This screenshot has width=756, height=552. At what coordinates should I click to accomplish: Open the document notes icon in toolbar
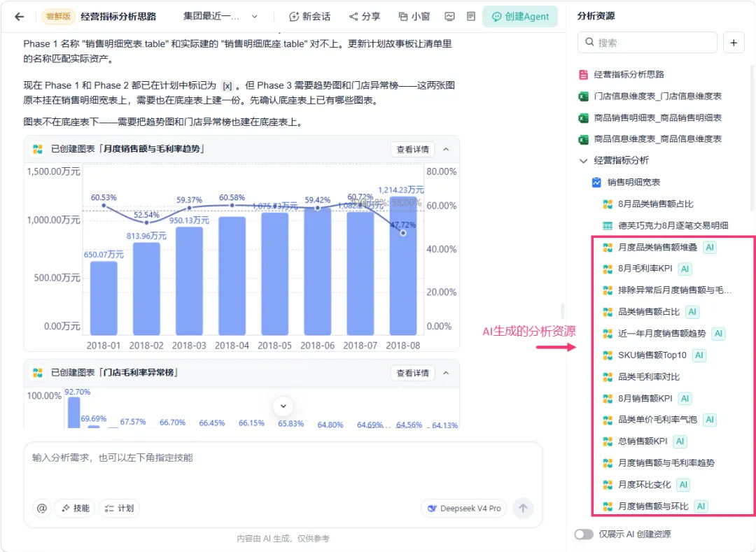click(471, 17)
